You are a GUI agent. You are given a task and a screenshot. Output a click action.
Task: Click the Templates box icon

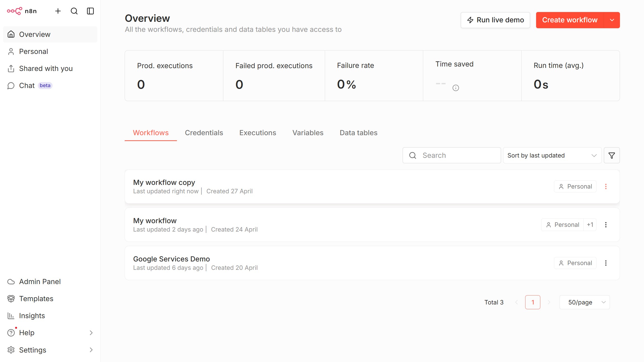(x=11, y=299)
